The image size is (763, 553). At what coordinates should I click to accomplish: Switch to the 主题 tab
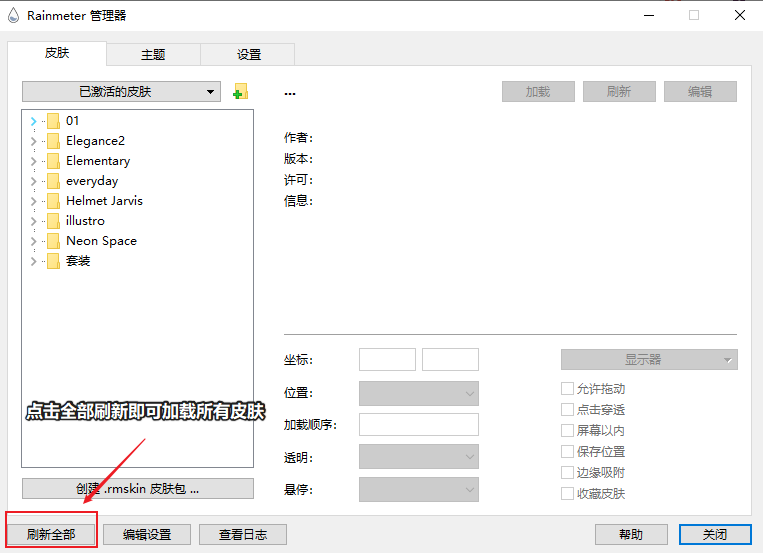(x=153, y=55)
